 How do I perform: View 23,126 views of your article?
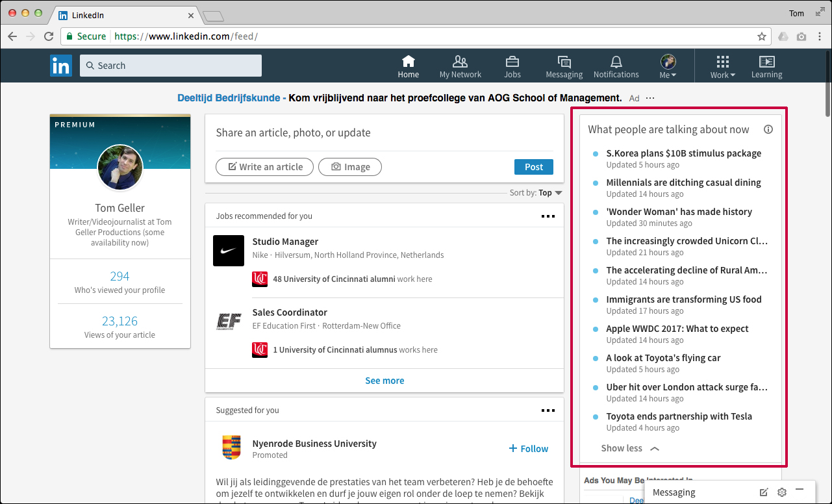[120, 321]
